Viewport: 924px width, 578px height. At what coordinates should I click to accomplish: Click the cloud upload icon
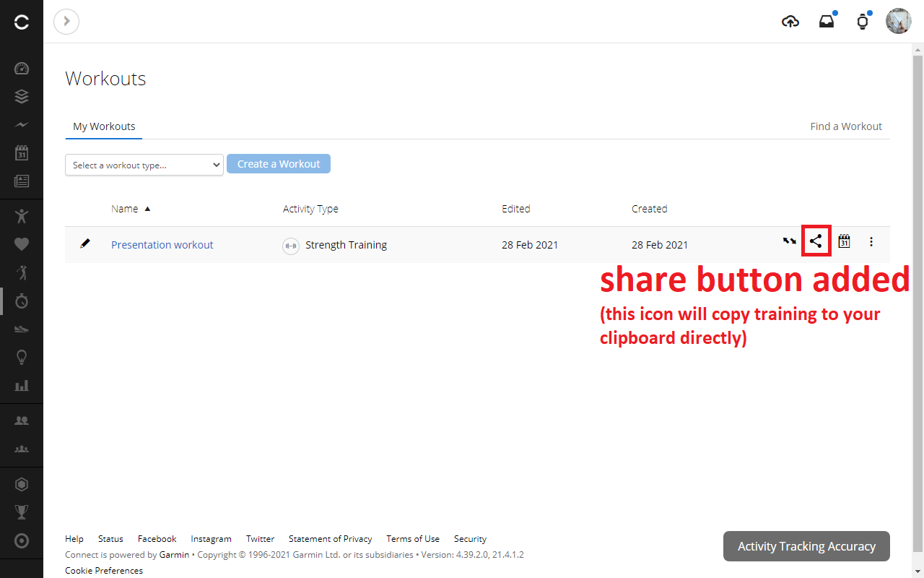(790, 22)
